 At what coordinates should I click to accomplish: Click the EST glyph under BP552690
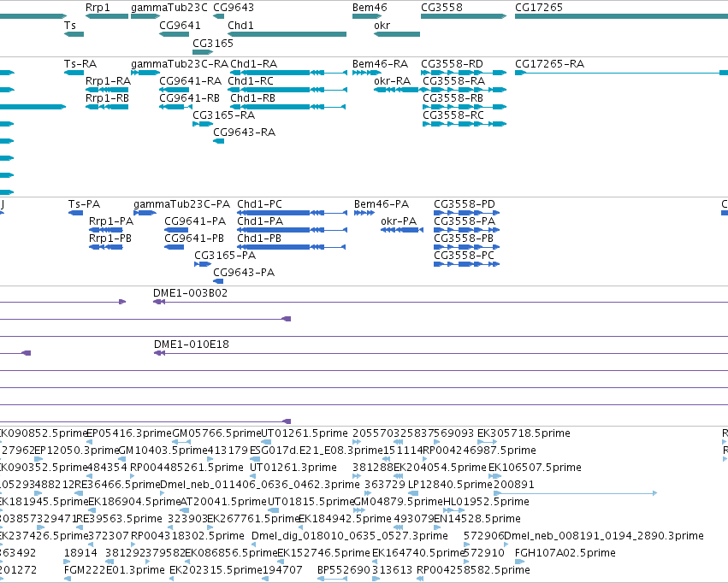[333, 579]
